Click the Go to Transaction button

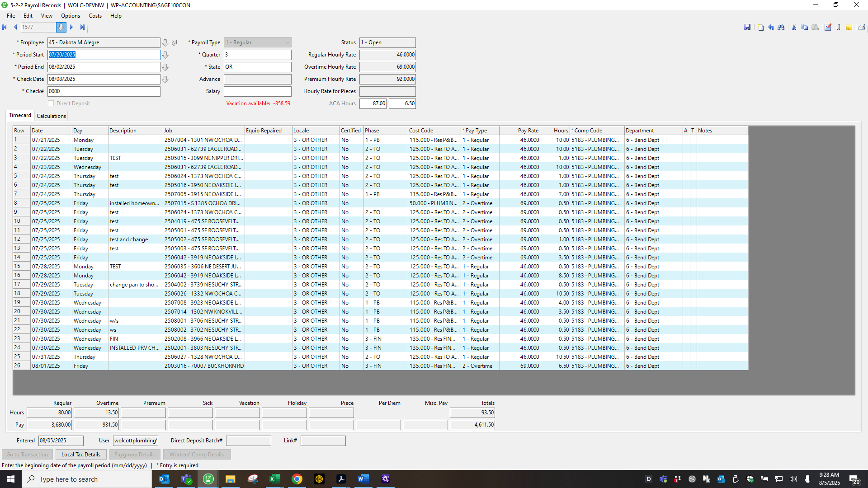27,455
